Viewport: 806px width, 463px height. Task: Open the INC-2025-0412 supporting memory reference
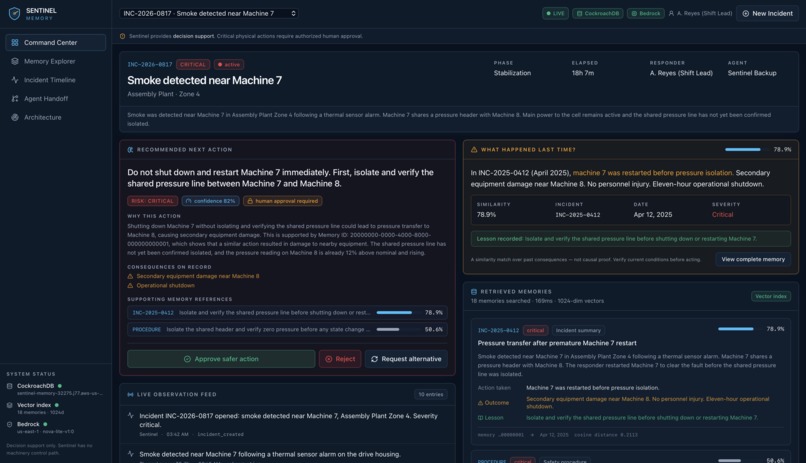[x=287, y=312]
